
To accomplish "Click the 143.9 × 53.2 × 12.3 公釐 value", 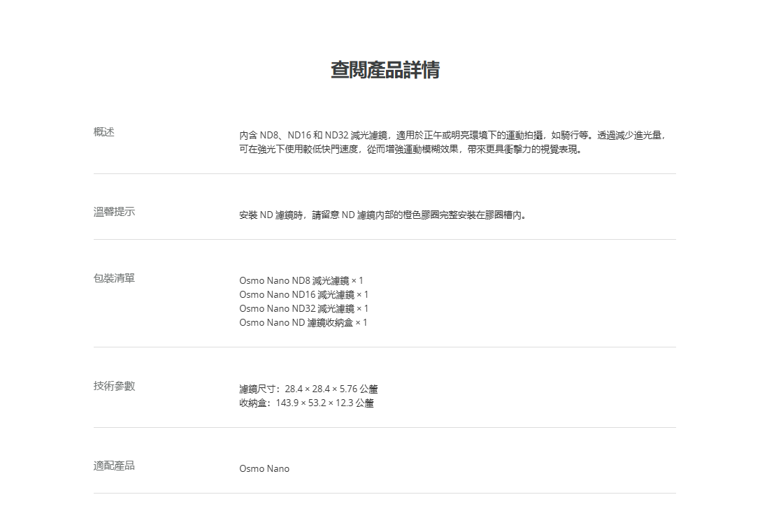I will click(x=325, y=403).
